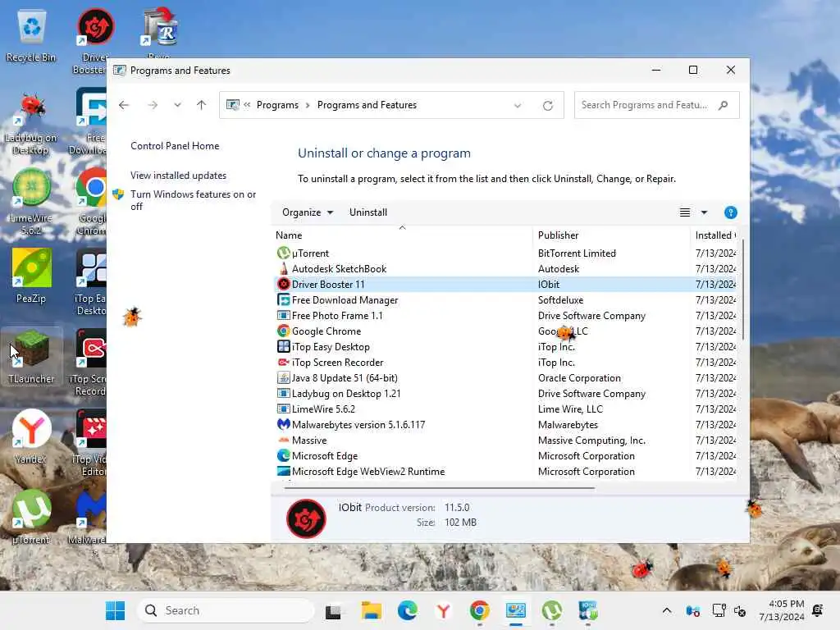This screenshot has height=630, width=840.
Task: Click the Oracle Corporation publisher cell
Action: pos(579,377)
